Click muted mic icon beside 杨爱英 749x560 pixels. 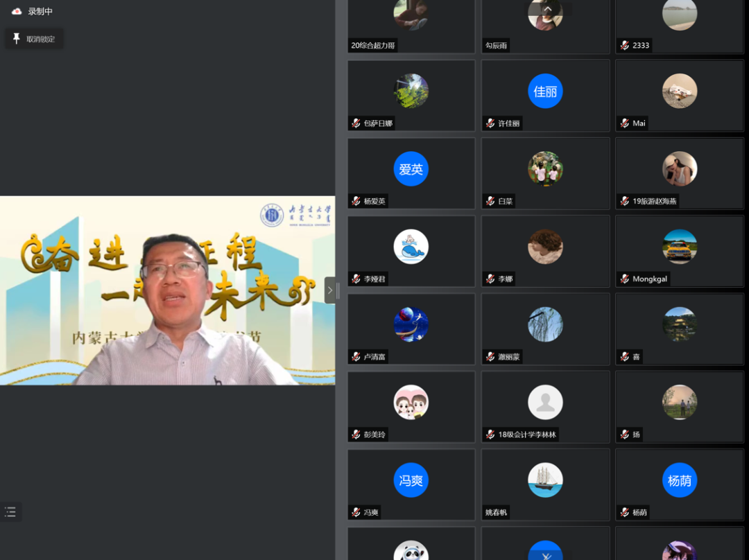click(x=356, y=201)
